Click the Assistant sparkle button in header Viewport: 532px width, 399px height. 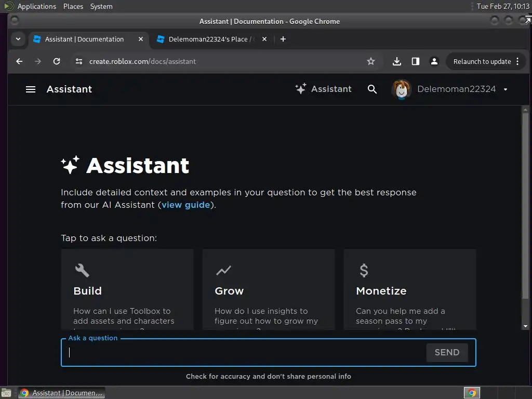tap(323, 89)
